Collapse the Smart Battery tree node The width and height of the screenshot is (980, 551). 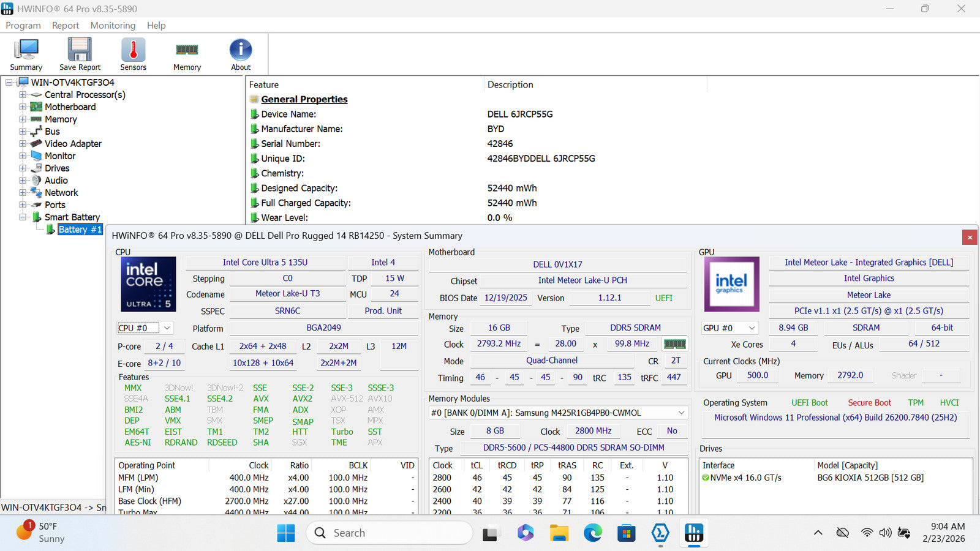click(23, 217)
